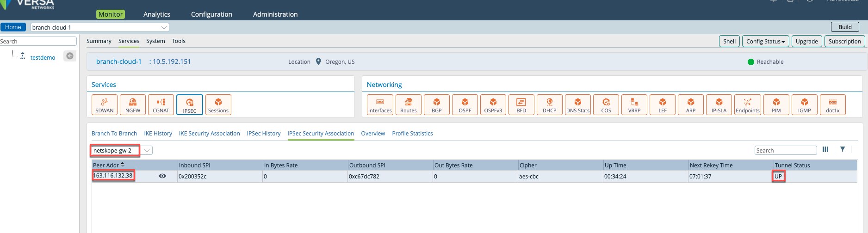The image size is (868, 233).
Task: Open the VRRP networking icon
Action: pos(634,105)
